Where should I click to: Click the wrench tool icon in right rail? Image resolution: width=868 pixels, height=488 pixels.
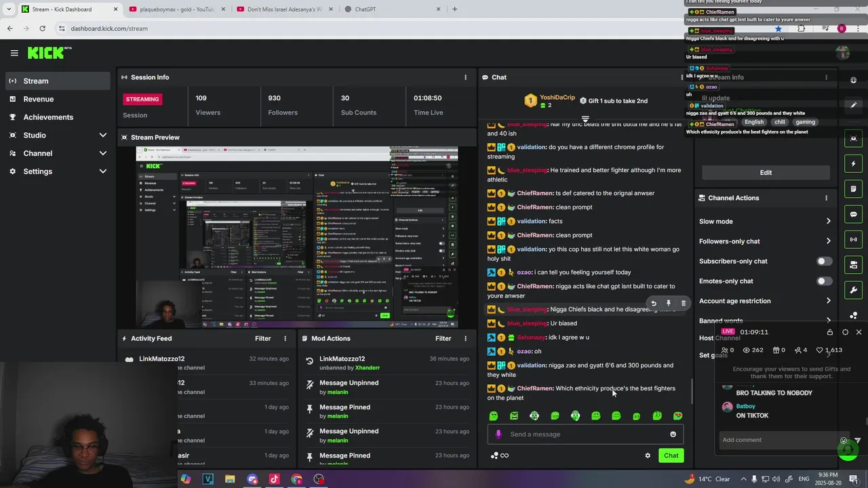pyautogui.click(x=853, y=290)
